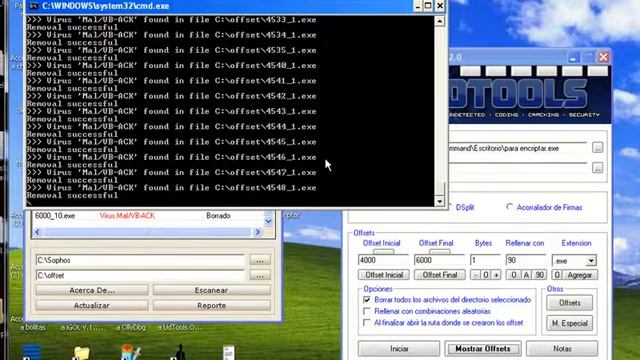Image resolution: width=640 pixels, height=360 pixels.
Task: Click the cmd window vertical scrollbar thumb
Action: pos(440,189)
